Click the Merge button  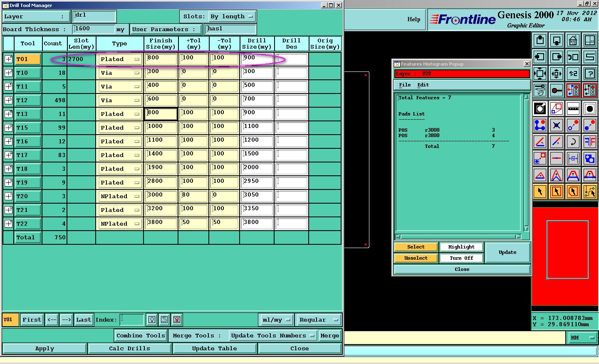pos(330,336)
